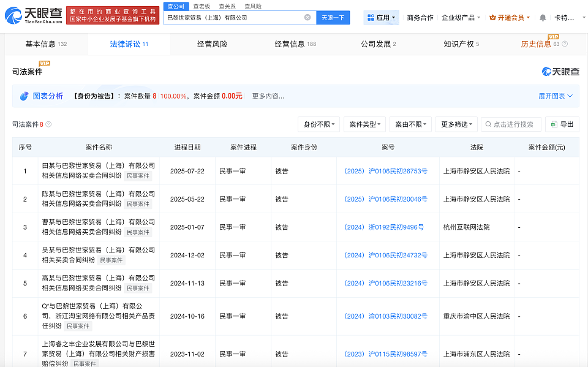Image resolution: width=588 pixels, height=367 pixels.
Task: Click the date 2024-10-16 cell
Action: (x=187, y=316)
